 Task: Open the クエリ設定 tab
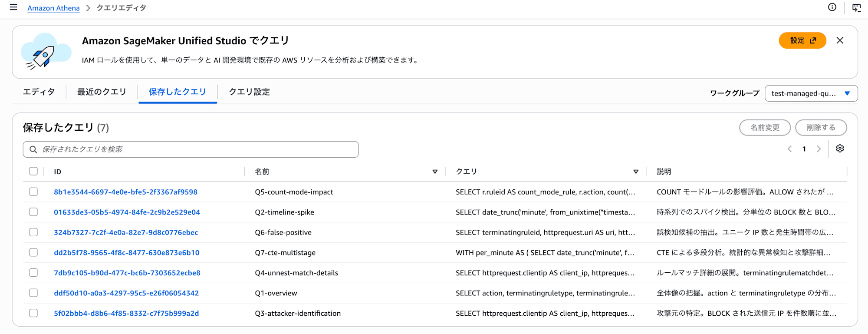(x=250, y=92)
